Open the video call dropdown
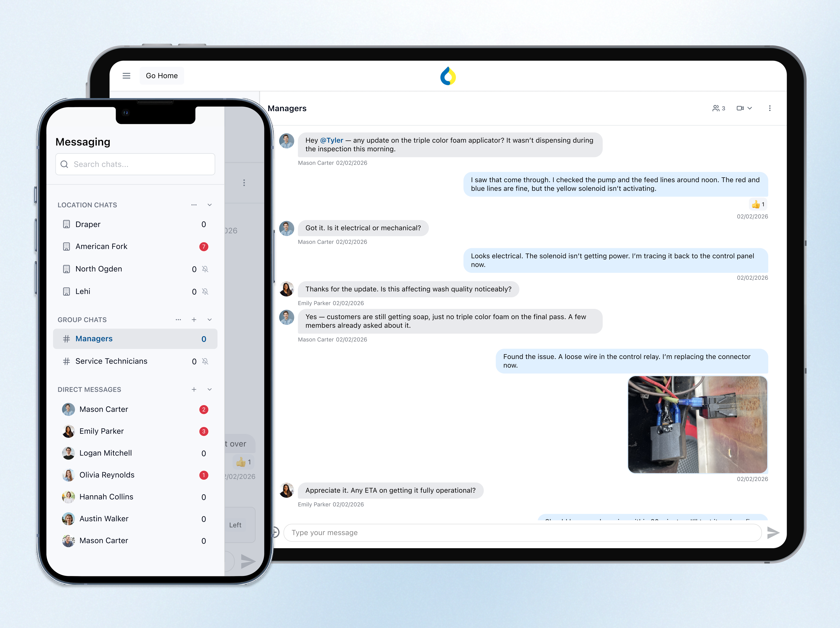This screenshot has width=840, height=628. (x=744, y=108)
